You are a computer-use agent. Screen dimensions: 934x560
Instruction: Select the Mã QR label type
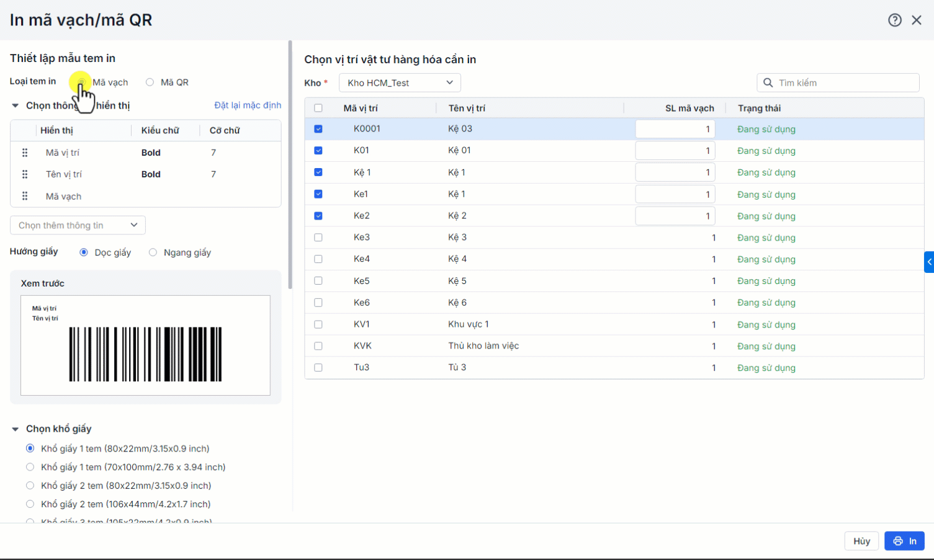pyautogui.click(x=150, y=82)
